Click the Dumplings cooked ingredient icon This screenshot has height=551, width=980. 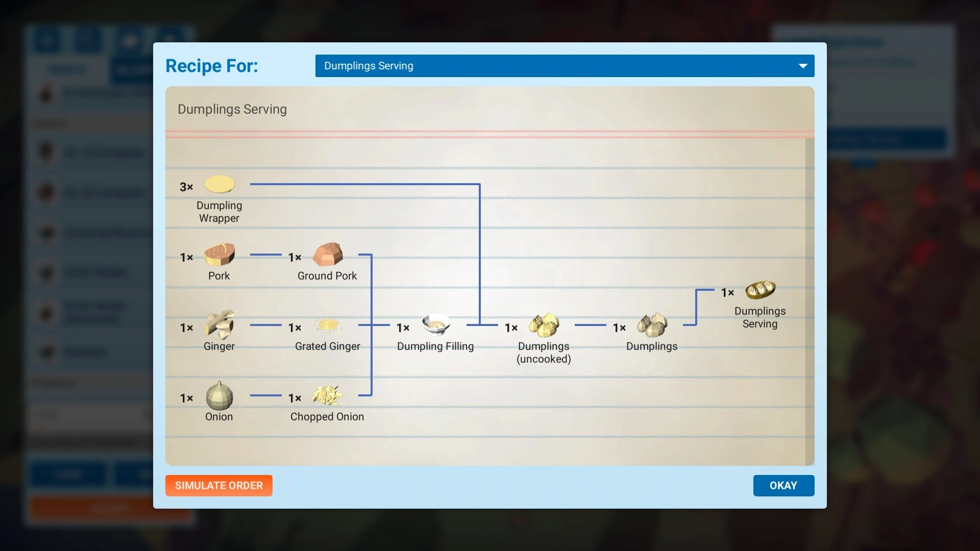[x=651, y=325]
